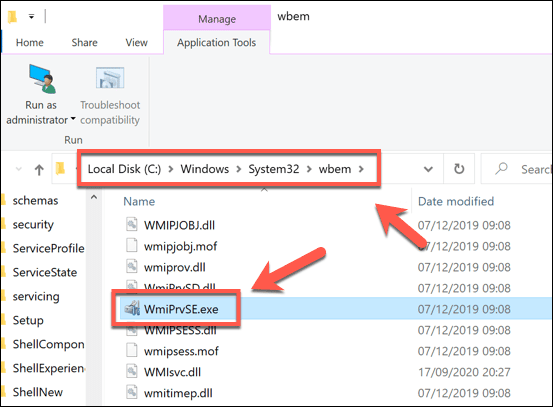The width and height of the screenshot is (553, 407).
Task: Select the WmiPrvSE.exe file
Action: 181,309
